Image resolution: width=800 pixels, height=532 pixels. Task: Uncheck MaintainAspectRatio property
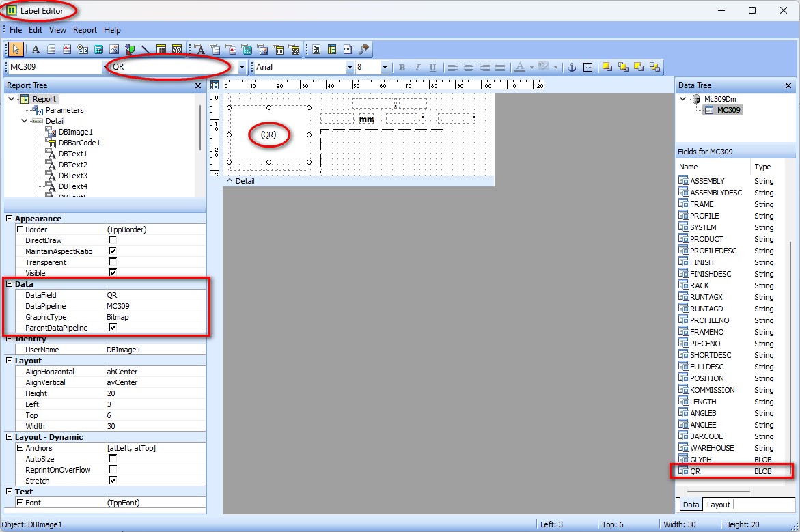tap(112, 251)
